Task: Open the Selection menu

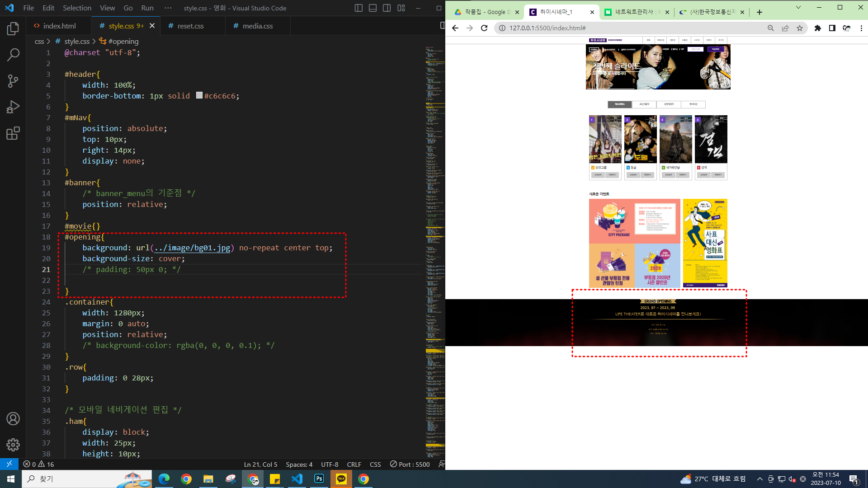Action: point(77,8)
